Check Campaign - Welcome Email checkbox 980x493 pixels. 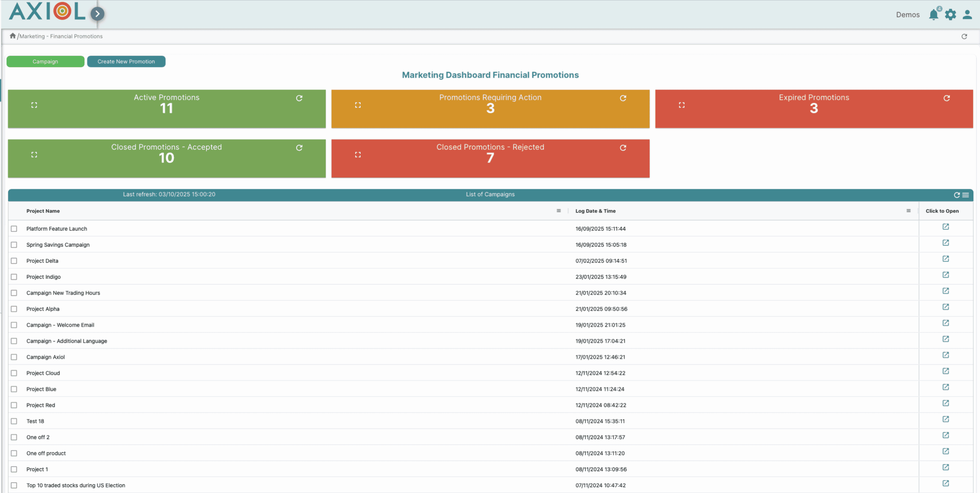click(x=14, y=325)
